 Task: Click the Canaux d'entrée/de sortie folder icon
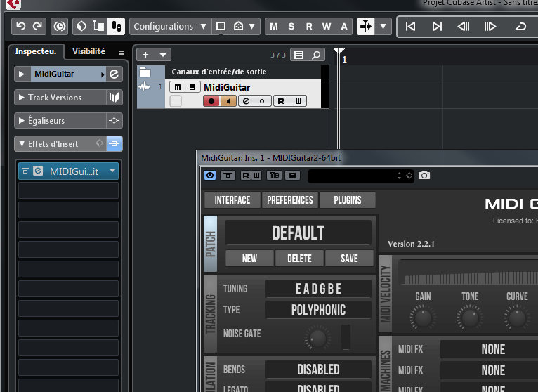tap(145, 72)
